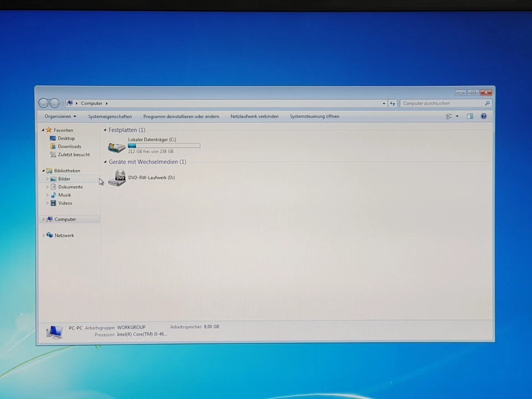Screen dimensions: 532x399
Task: Open the DVD-RW-Laufwerk (D:) drive
Action: pos(118,177)
